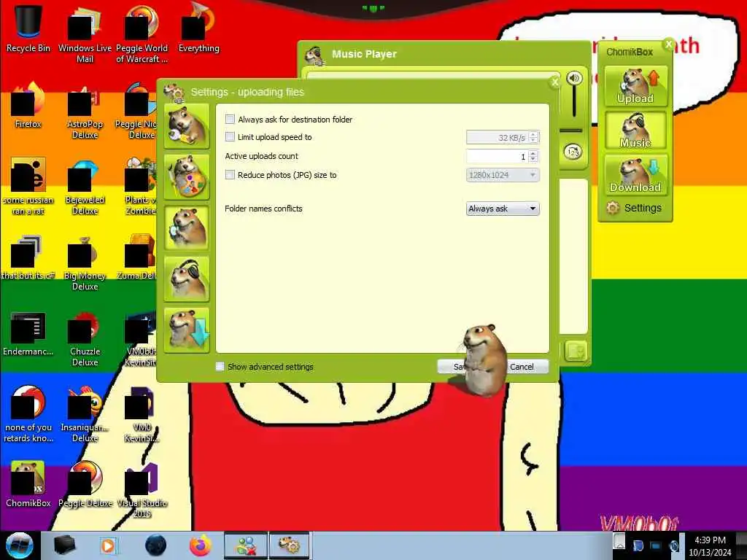Open Peggle World of Warcraft desktop icon
Viewport: 747px width, 560px height.
tap(142, 34)
